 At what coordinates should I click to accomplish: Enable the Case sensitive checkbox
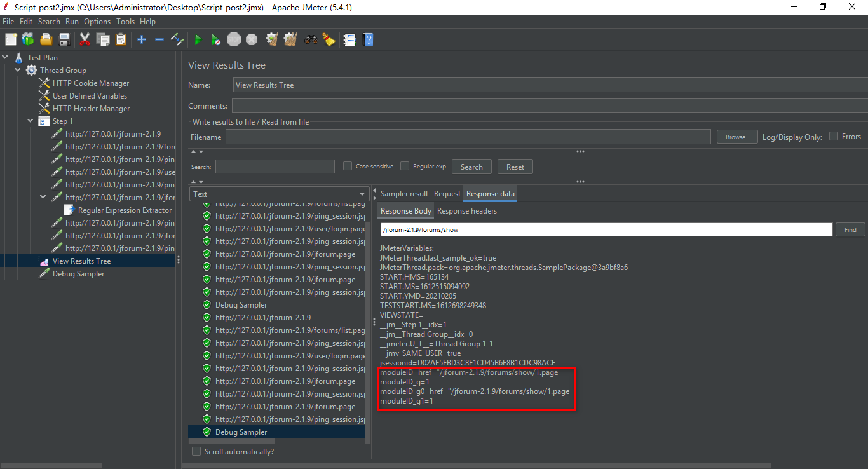[348, 166]
